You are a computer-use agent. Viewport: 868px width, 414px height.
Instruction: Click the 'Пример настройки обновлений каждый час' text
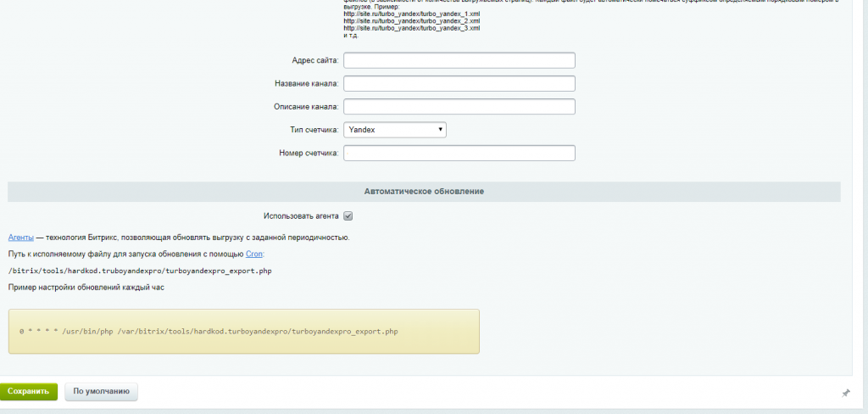[86, 288]
